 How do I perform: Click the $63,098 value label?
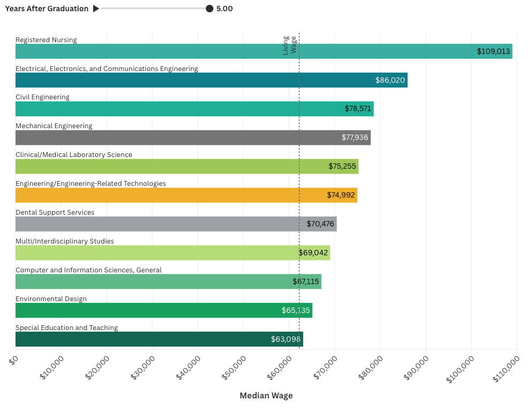pyautogui.click(x=286, y=339)
